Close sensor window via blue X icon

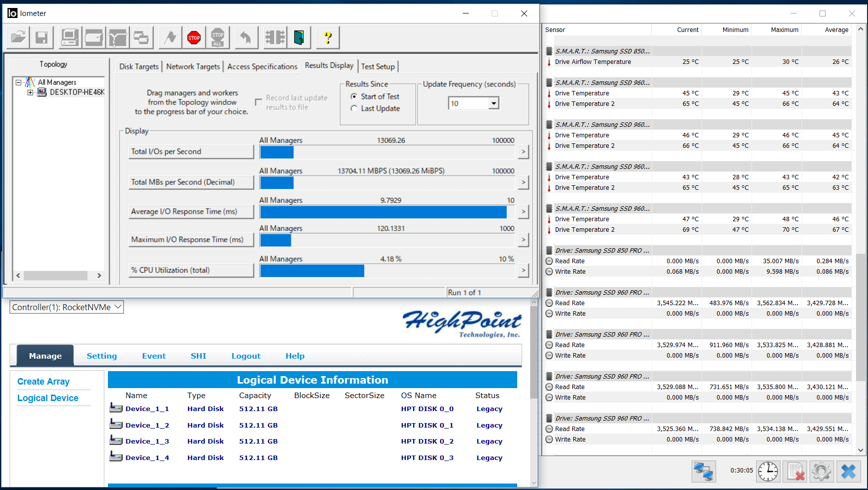coord(849,471)
